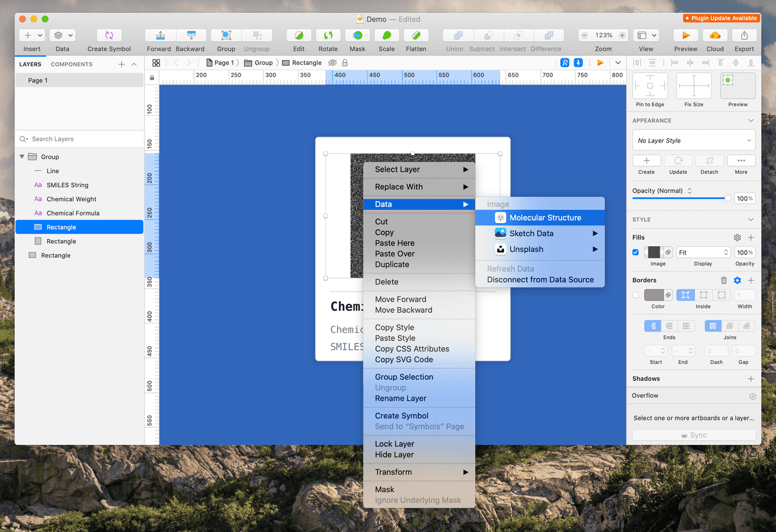
Task: Click the Create Symbol toolbar icon
Action: [x=109, y=36]
